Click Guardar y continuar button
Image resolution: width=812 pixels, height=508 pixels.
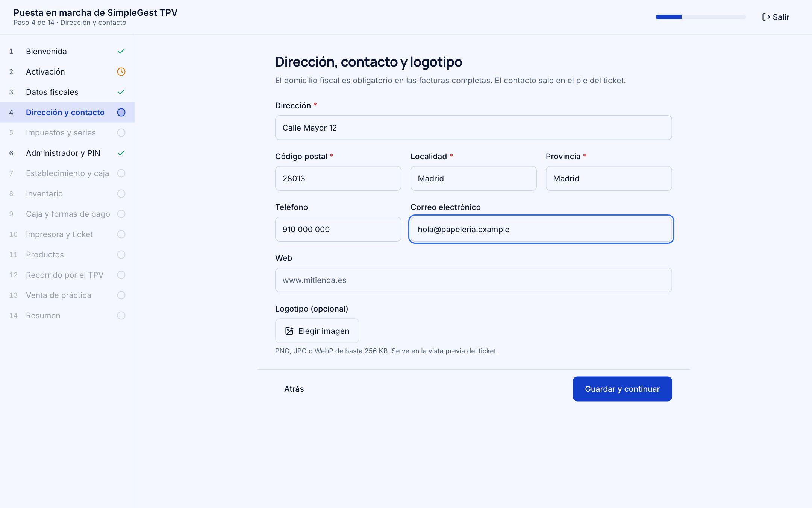point(622,389)
